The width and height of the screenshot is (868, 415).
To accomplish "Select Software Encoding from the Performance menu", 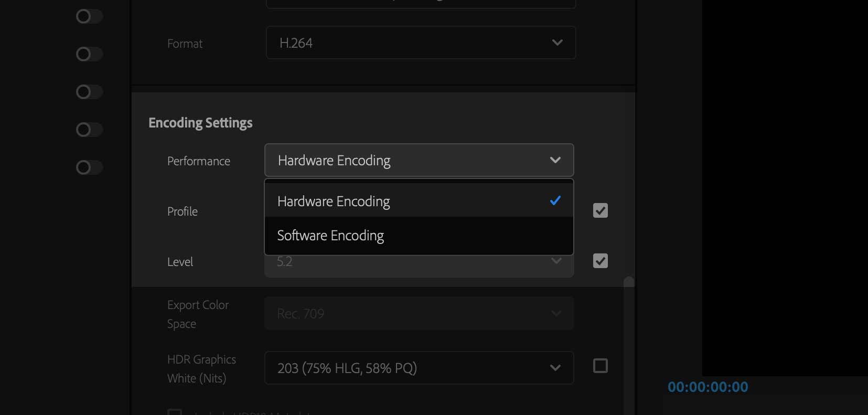I will coord(330,235).
